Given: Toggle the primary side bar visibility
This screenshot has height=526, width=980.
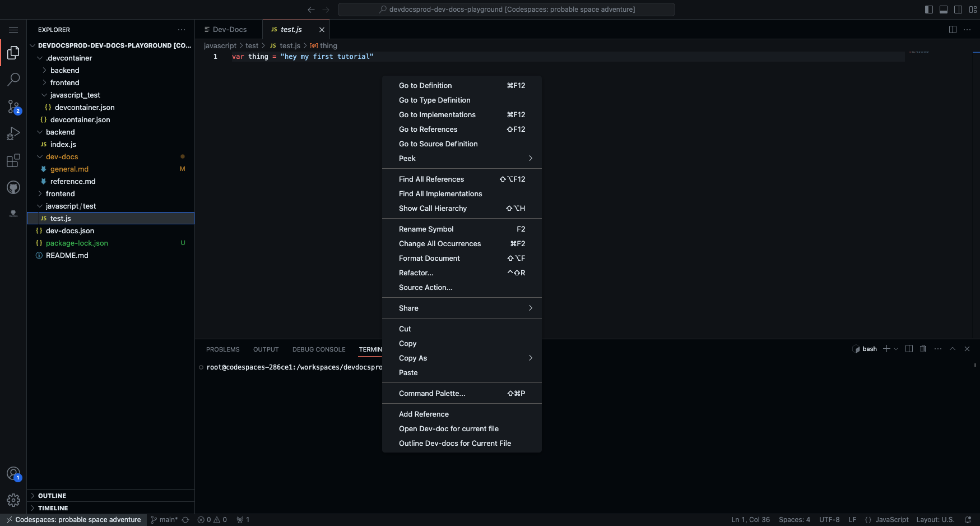Looking at the screenshot, I should click(929, 10).
